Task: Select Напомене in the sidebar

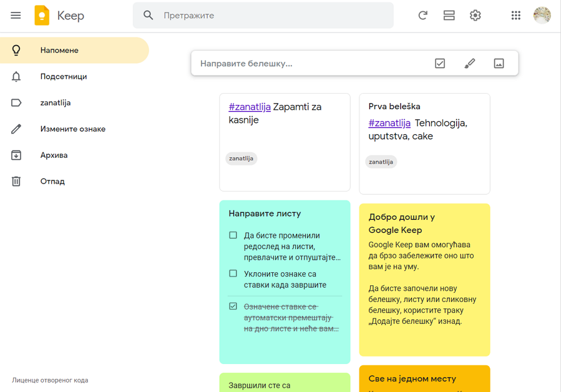Action: click(74, 50)
